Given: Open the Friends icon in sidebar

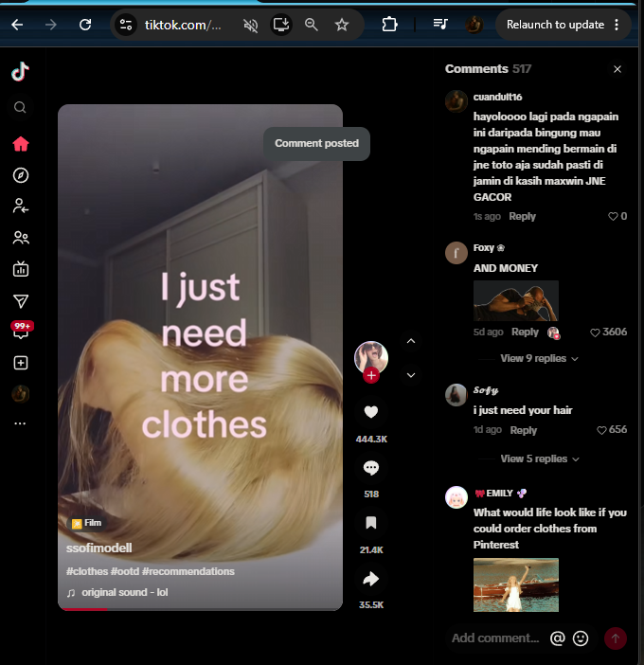Looking at the screenshot, I should coord(20,238).
